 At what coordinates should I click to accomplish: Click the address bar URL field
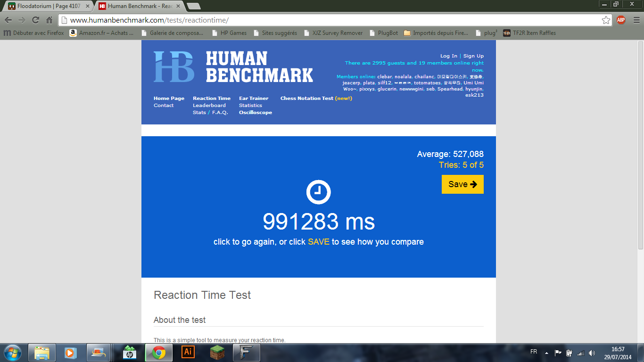(330, 20)
